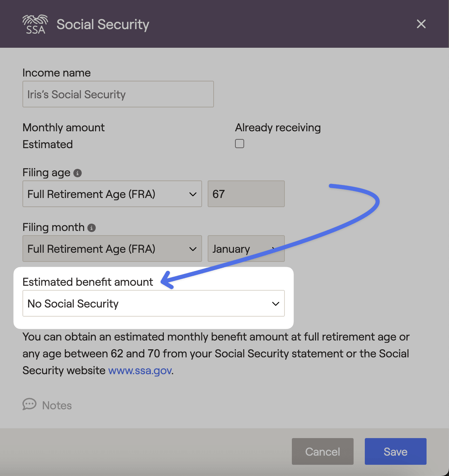The image size is (449, 476).
Task: Expand the Filing month type dropdown
Action: pos(112,249)
